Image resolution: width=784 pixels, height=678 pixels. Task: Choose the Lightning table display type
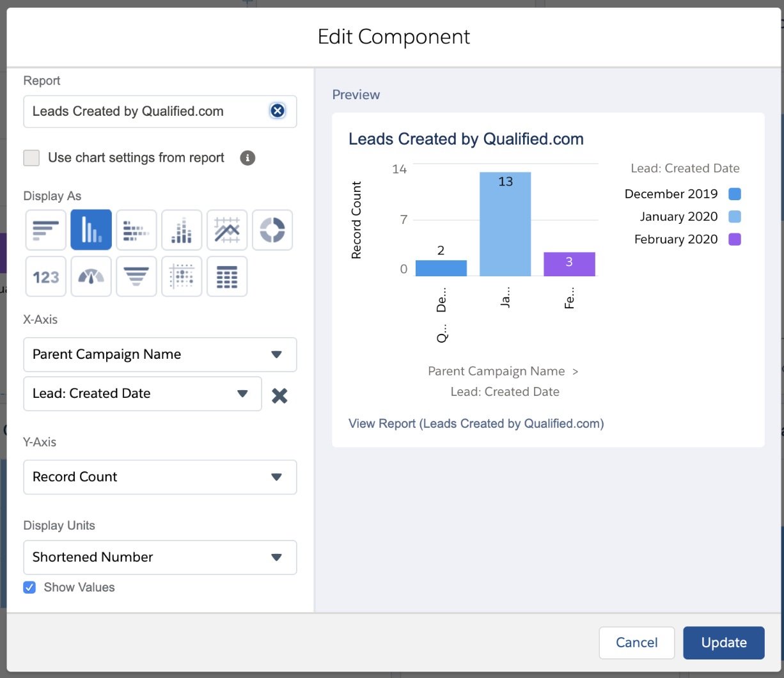pos(227,276)
